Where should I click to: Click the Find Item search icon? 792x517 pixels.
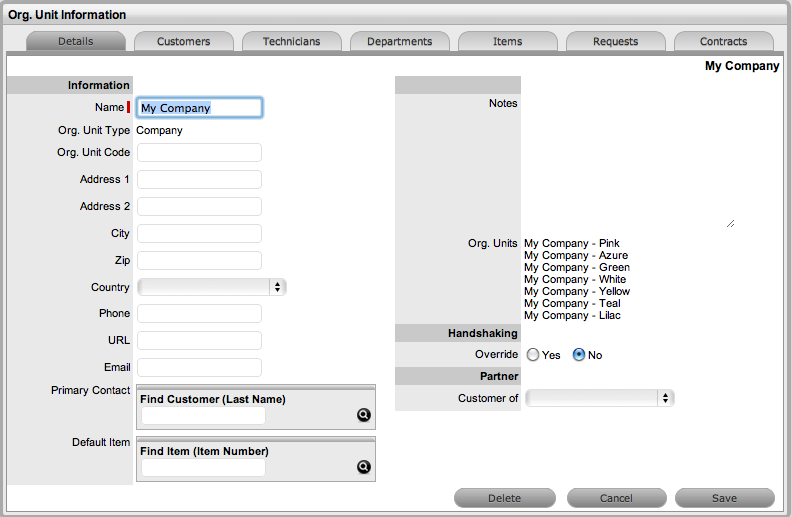tap(364, 467)
